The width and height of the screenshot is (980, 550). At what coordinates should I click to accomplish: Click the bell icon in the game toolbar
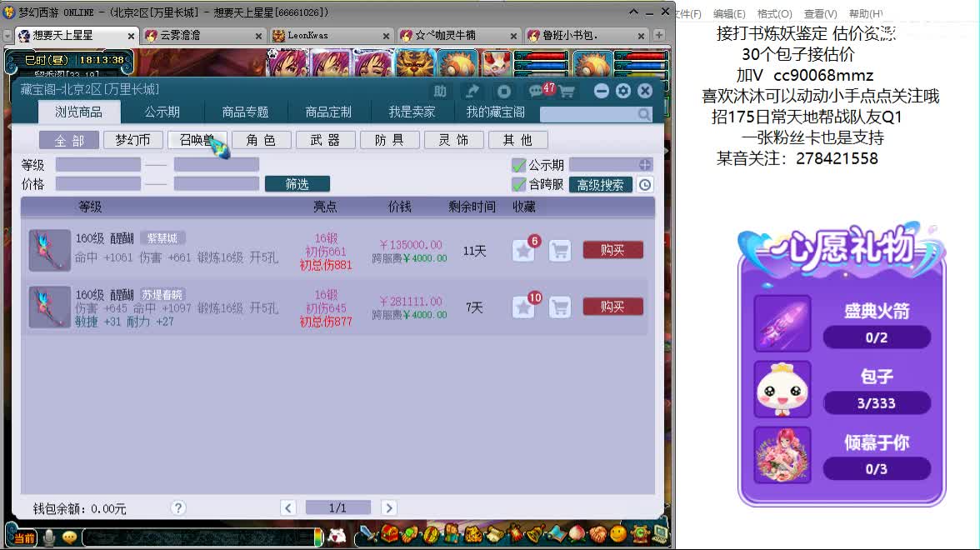[533, 537]
